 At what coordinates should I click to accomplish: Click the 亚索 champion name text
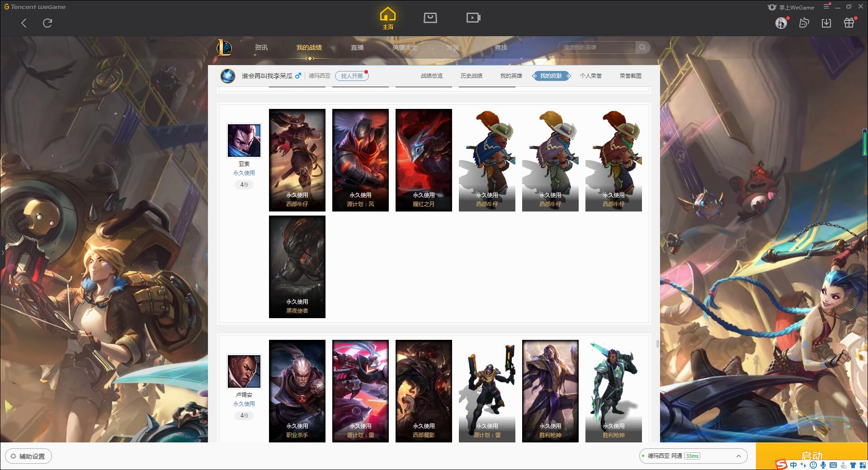click(244, 164)
